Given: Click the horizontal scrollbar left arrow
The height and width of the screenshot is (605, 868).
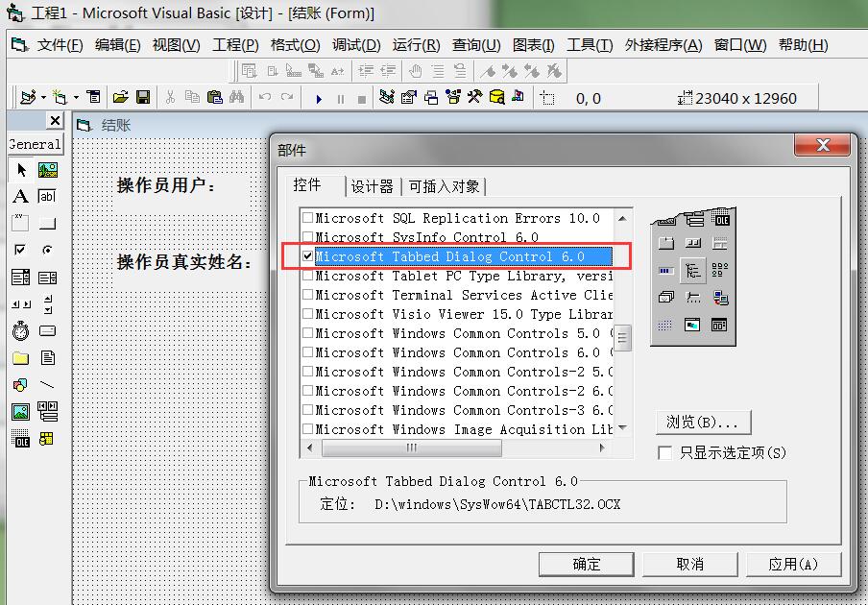Looking at the screenshot, I should [x=310, y=448].
